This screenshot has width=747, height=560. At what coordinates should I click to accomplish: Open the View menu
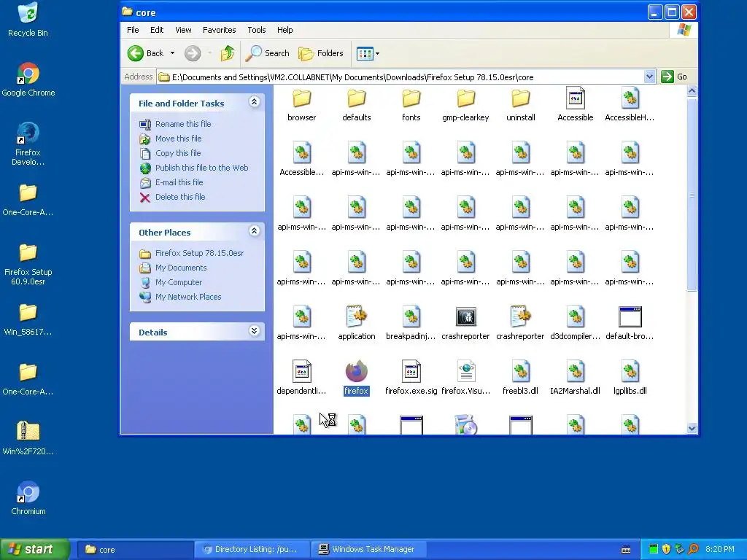click(183, 30)
